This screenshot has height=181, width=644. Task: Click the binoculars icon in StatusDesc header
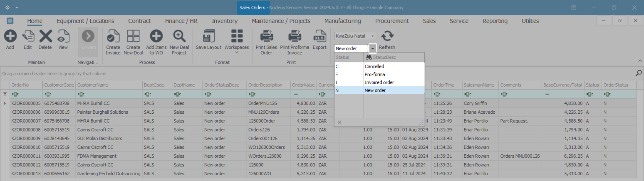click(369, 57)
